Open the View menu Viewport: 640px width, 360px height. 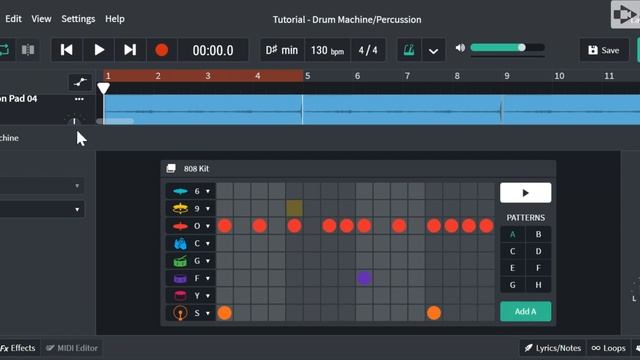pyautogui.click(x=42, y=19)
